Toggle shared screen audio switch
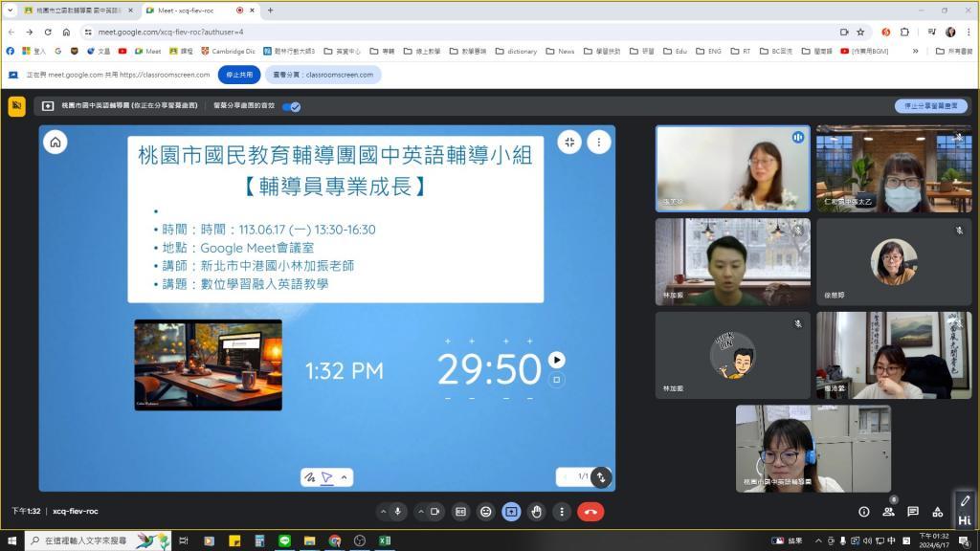 click(292, 106)
